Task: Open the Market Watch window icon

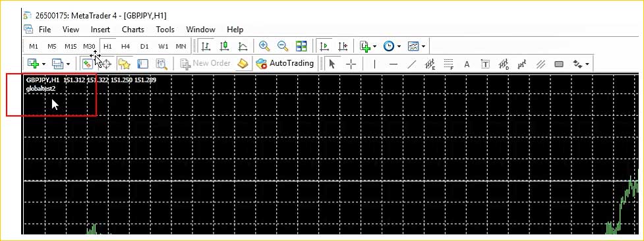Action: coord(86,64)
